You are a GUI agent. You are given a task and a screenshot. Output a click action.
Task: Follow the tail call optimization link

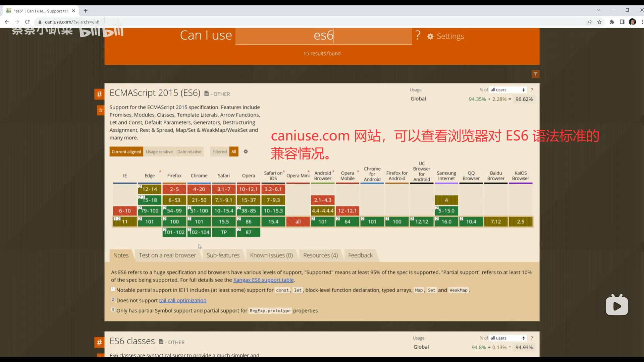(x=182, y=301)
